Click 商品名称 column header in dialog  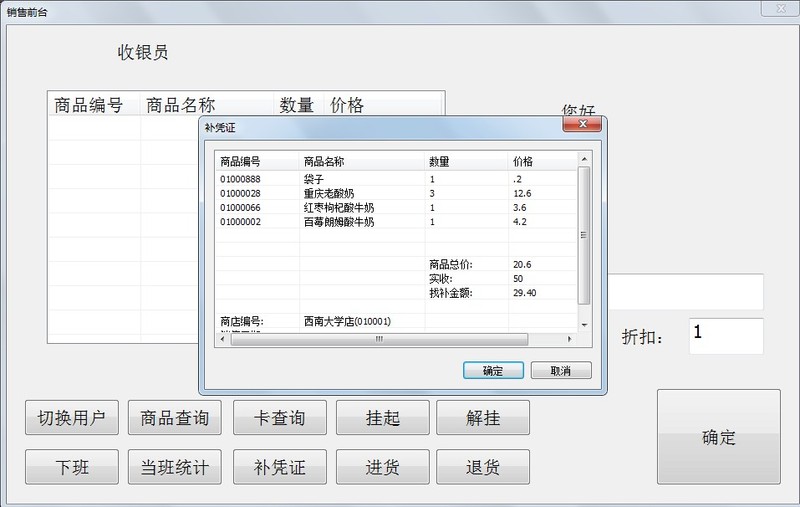click(x=362, y=162)
